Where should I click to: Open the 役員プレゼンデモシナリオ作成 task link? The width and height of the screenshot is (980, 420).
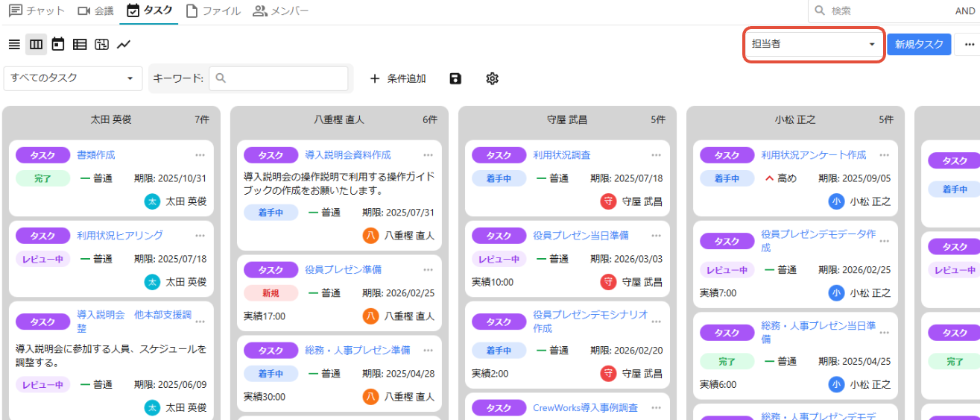tap(590, 322)
